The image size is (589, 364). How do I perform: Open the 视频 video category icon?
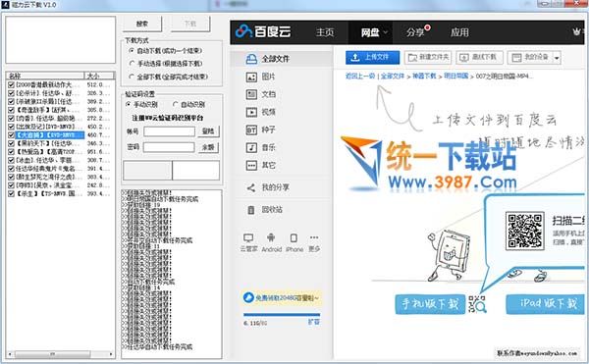[251, 112]
